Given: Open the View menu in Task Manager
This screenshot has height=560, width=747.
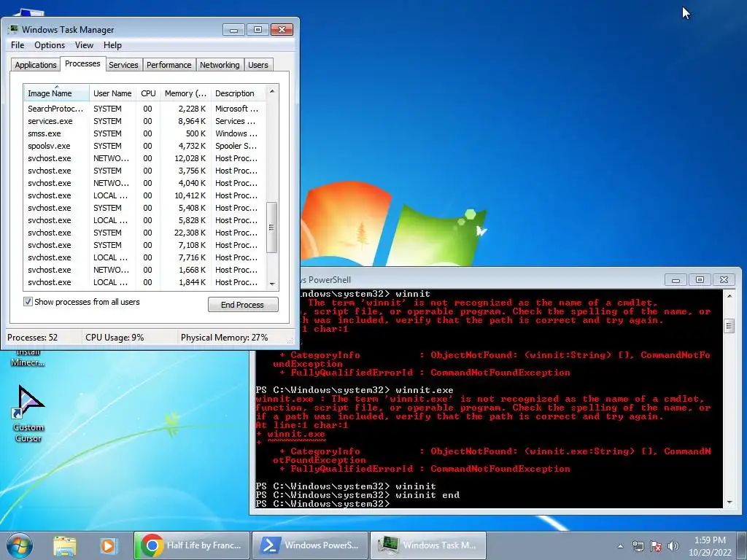Looking at the screenshot, I should coord(84,45).
